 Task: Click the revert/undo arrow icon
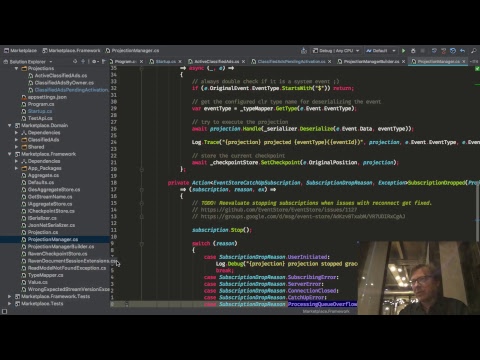click(x=463, y=51)
